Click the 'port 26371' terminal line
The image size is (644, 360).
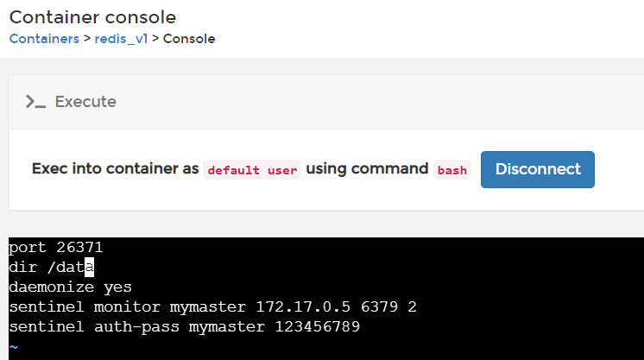pyautogui.click(x=56, y=247)
